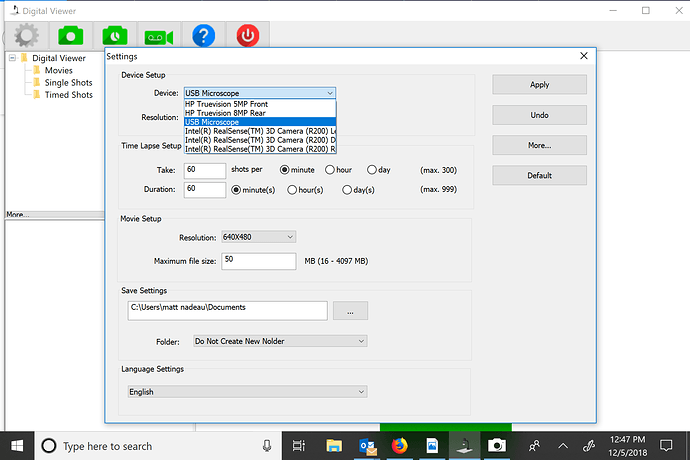The width and height of the screenshot is (690, 460).
Task: Open settings with the gear icon
Action: 26,36
